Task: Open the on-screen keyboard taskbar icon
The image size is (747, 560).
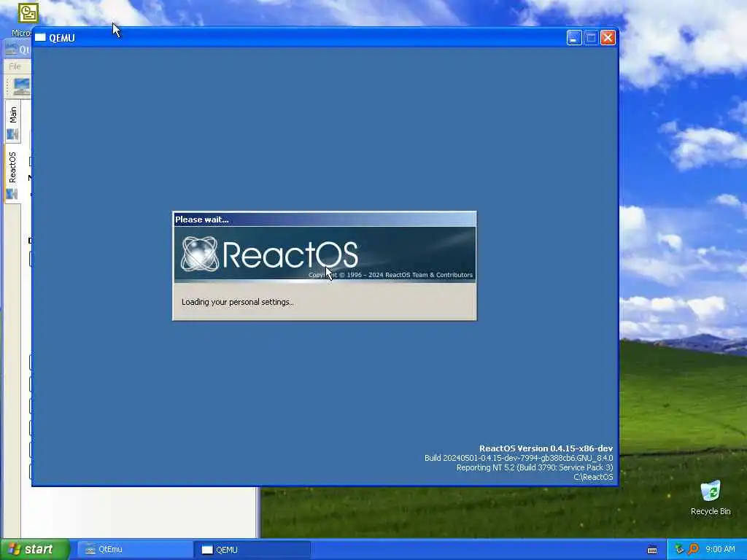Action: (x=652, y=550)
